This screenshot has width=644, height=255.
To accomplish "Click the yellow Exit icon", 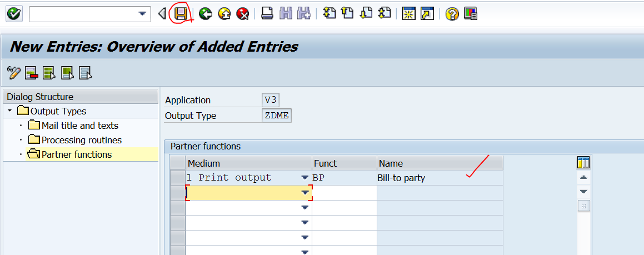I will click(224, 14).
